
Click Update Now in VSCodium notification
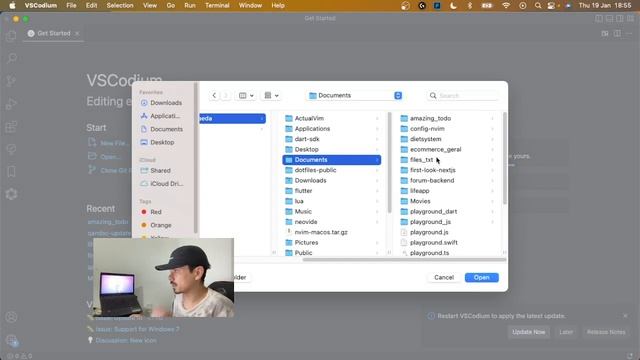point(529,332)
